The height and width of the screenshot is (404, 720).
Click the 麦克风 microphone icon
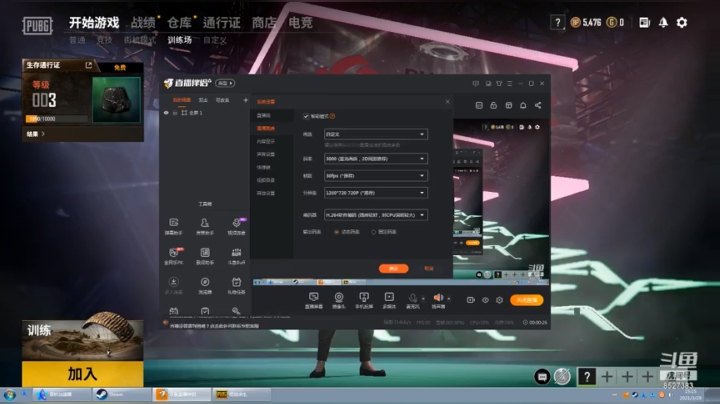tap(413, 300)
